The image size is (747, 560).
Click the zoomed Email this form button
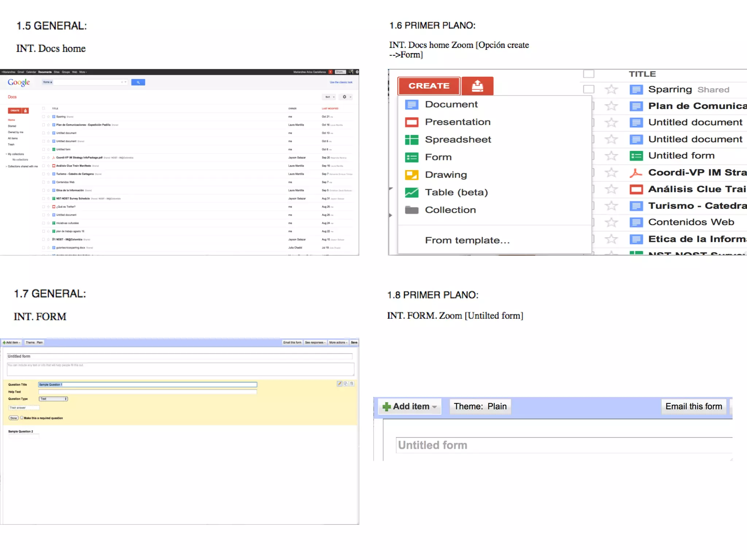click(693, 407)
